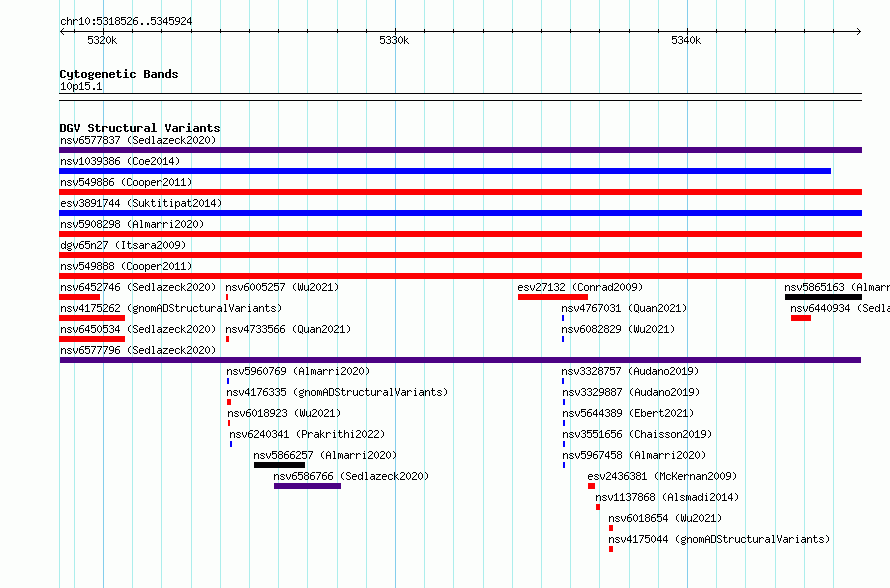This screenshot has width=890, height=588.
Task: Open nsv6452746 (Sedlazeck2020) label
Action: 138,287
